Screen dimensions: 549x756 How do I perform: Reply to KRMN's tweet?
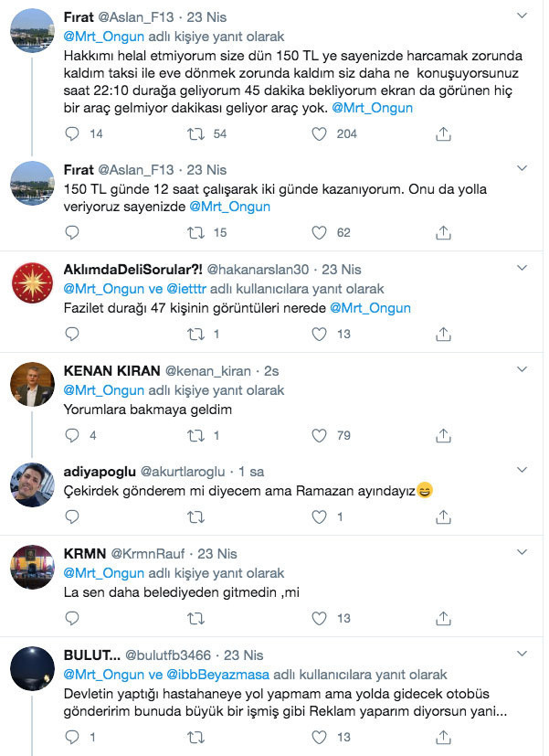coord(72,615)
